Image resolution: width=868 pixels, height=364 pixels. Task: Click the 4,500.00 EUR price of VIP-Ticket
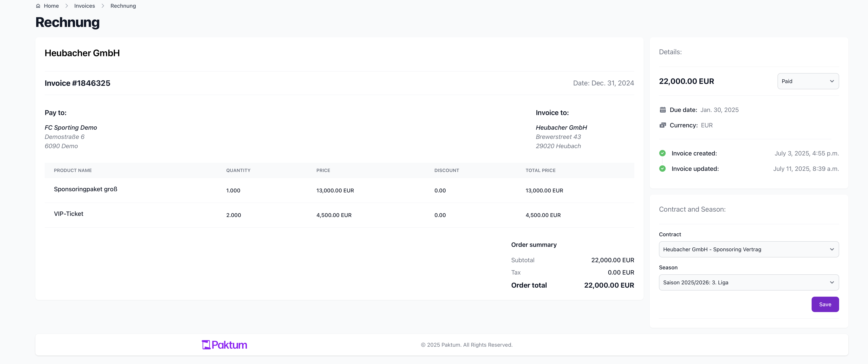click(x=334, y=215)
